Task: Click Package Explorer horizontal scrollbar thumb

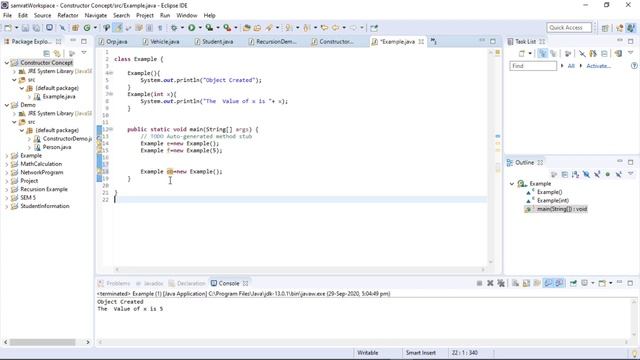Action: 42,342
